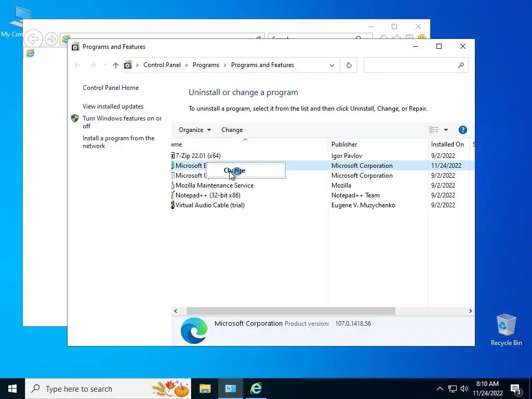Click the 11/24/2022 installed date
Screen dimensions: 532x399
(446, 166)
